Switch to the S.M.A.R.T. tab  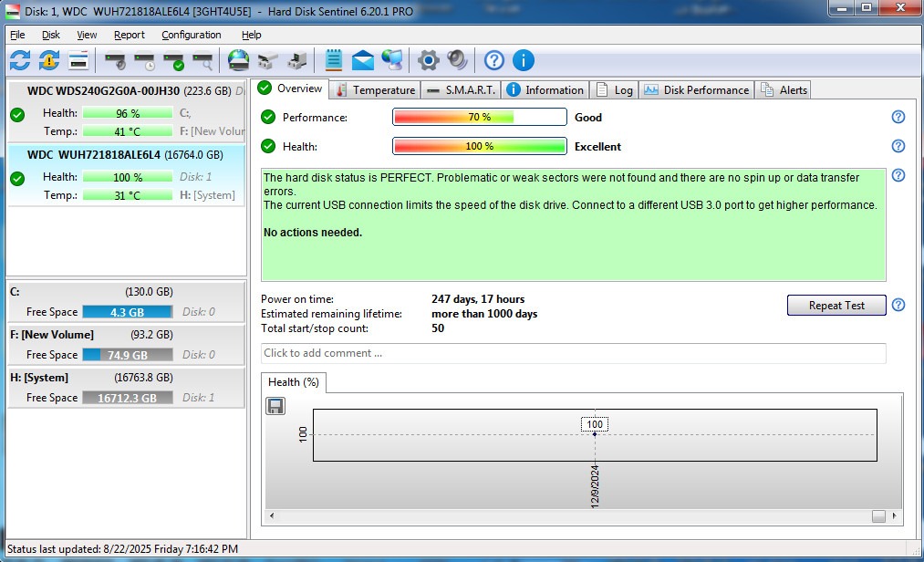pos(461,89)
